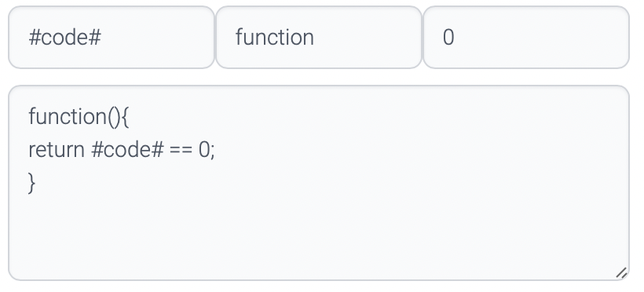This screenshot has height=292, width=644.
Task: Click the "return #code# == 0;" line
Action: tap(122, 149)
